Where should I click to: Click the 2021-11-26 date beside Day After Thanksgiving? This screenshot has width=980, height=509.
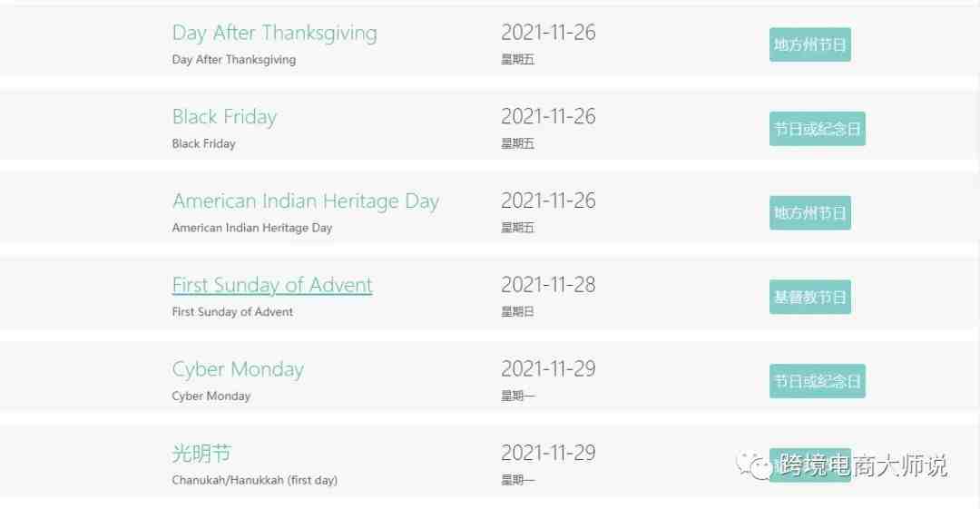548,33
